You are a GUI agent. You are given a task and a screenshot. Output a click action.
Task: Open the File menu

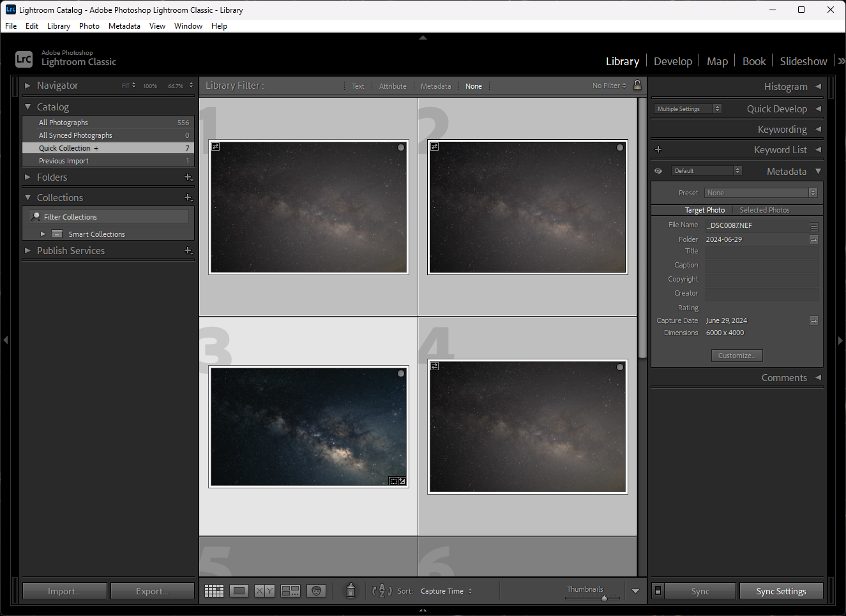(x=11, y=26)
